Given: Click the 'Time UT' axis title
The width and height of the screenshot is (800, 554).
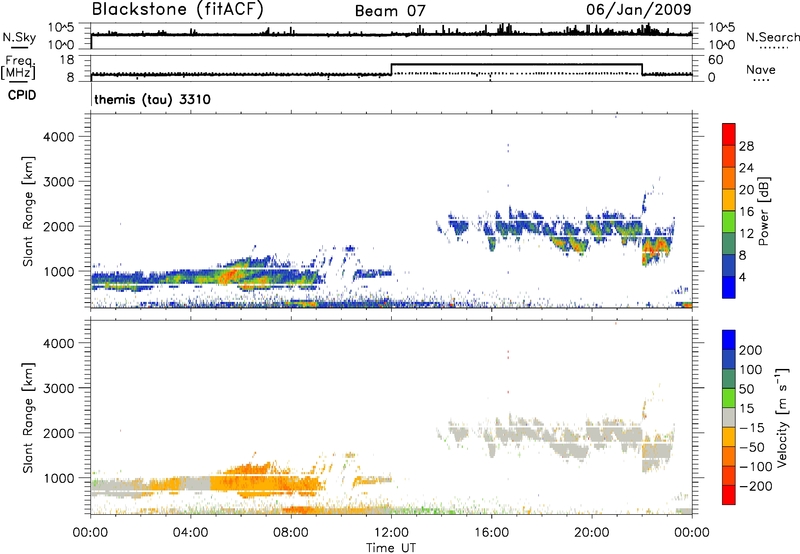Looking at the screenshot, I should pyautogui.click(x=391, y=548).
